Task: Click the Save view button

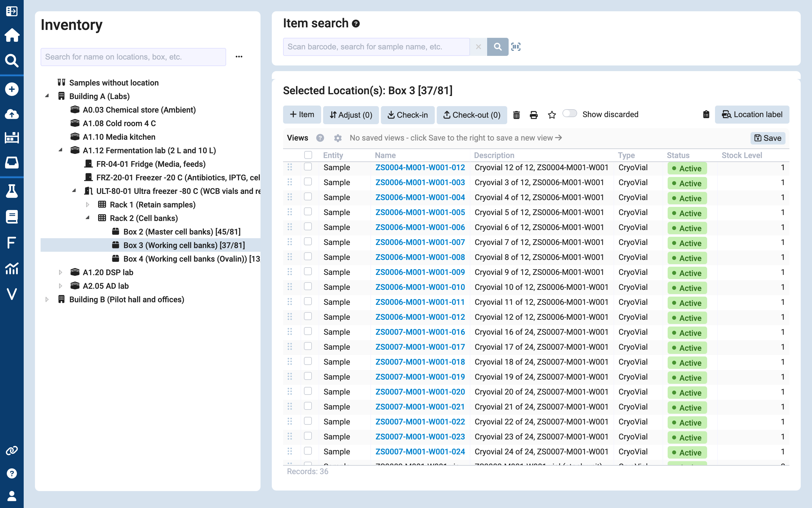Action: (x=768, y=138)
